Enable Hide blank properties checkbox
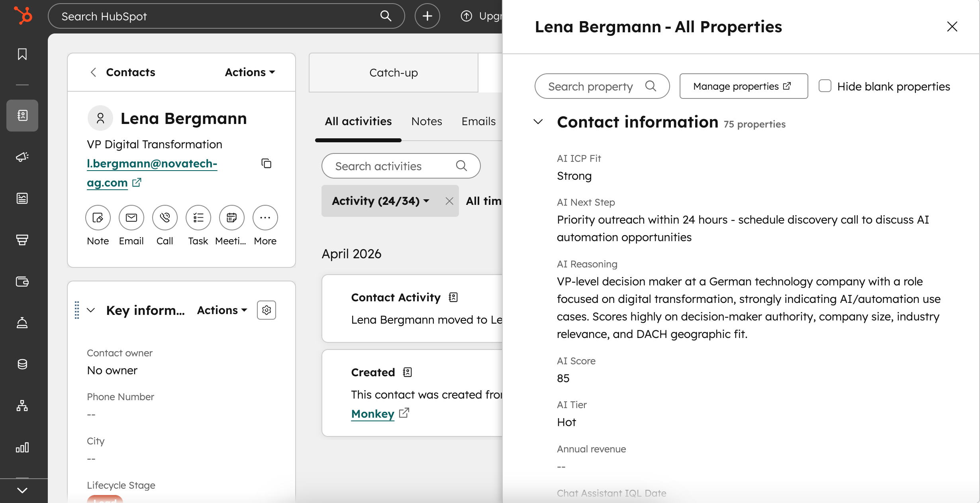The image size is (980, 503). point(825,86)
